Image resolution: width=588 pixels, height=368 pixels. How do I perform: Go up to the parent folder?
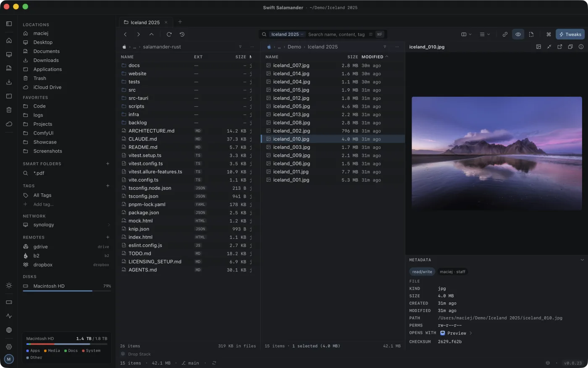(152, 34)
